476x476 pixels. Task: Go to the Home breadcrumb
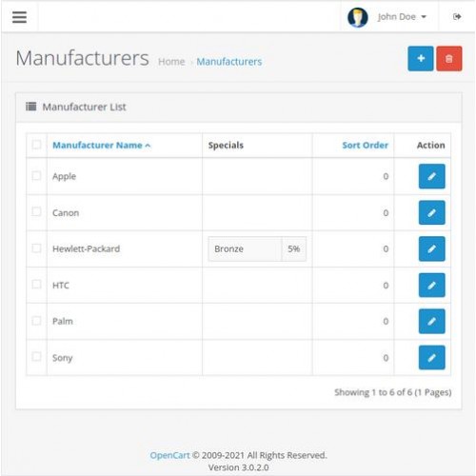point(171,62)
